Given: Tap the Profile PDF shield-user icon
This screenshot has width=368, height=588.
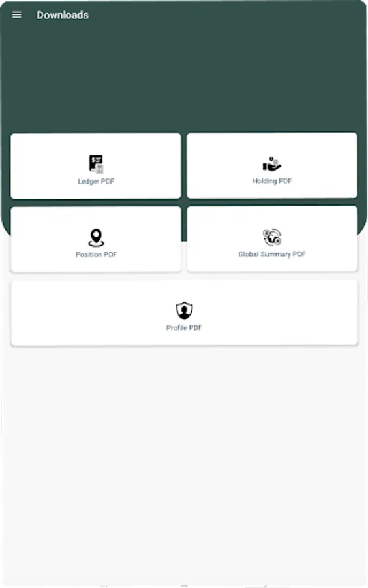Looking at the screenshot, I should pyautogui.click(x=184, y=311).
